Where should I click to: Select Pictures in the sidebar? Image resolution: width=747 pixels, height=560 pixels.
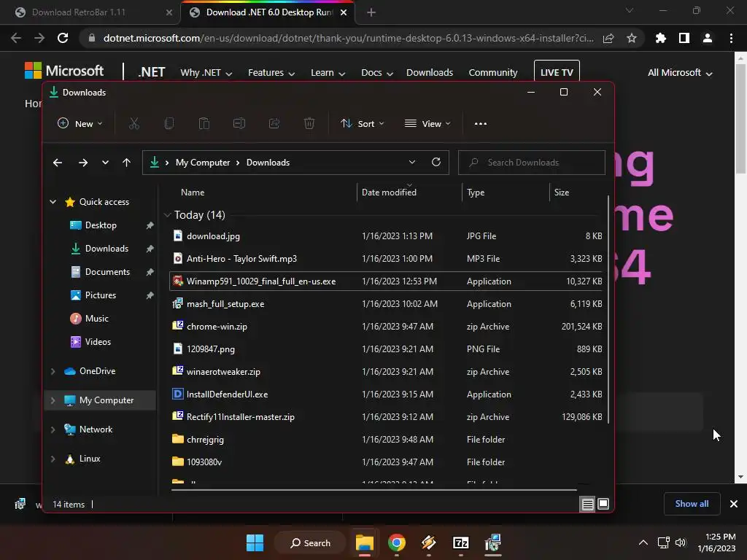[101, 295]
